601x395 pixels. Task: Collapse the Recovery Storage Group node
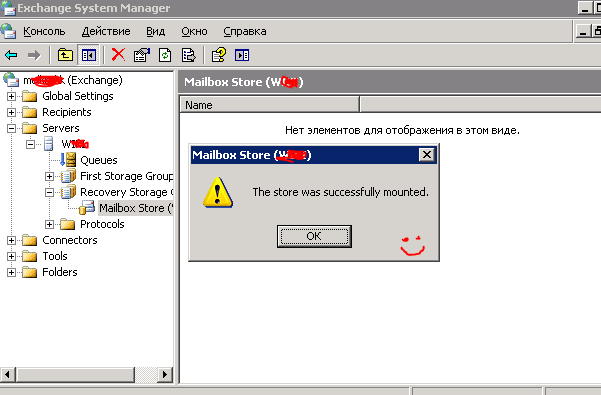point(49,192)
